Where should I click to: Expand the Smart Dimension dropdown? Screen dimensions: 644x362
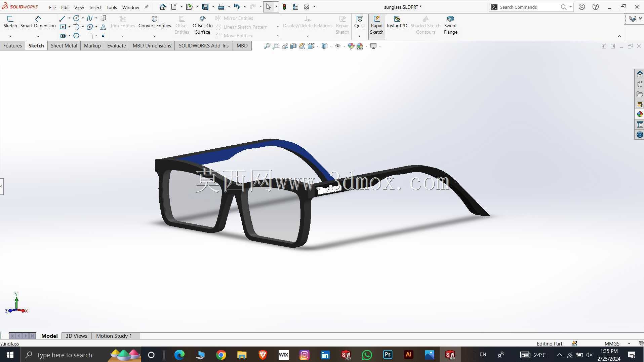point(38,36)
